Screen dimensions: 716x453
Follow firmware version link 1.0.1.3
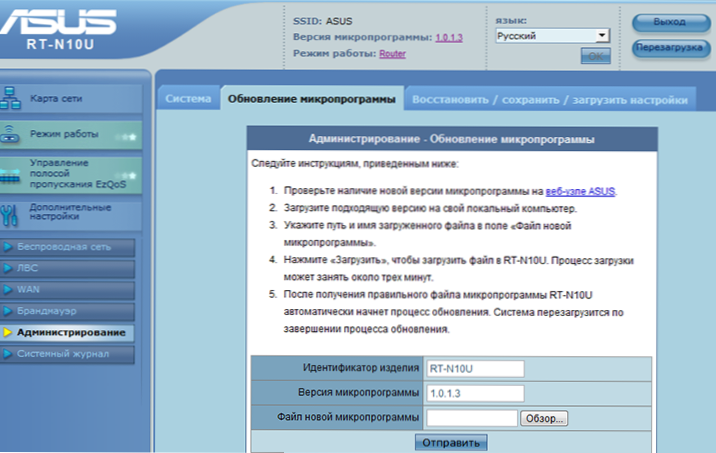click(x=449, y=37)
